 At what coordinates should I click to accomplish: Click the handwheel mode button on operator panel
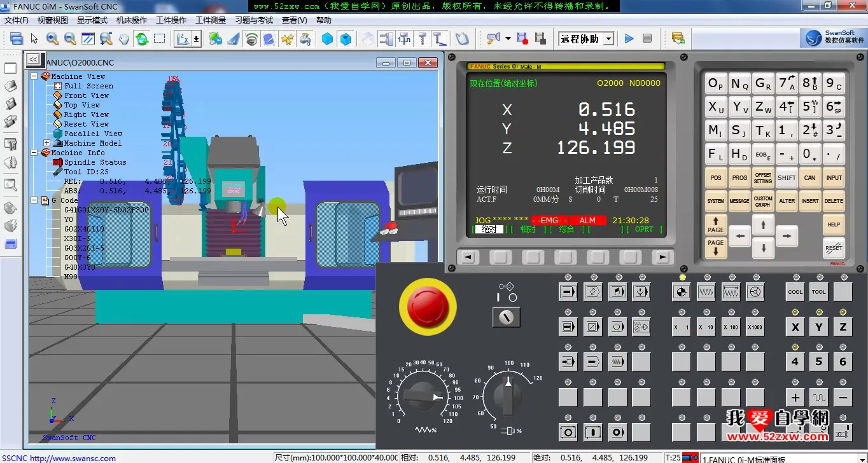point(755,292)
